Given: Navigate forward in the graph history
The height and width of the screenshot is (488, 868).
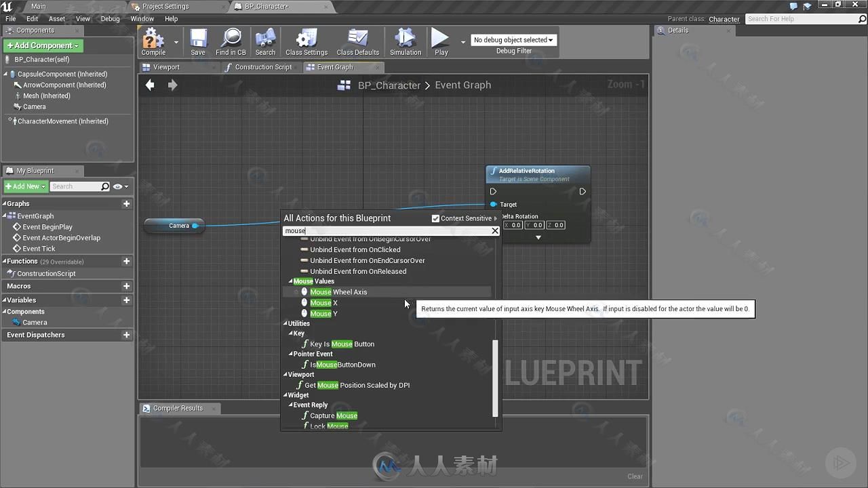Looking at the screenshot, I should (x=172, y=85).
